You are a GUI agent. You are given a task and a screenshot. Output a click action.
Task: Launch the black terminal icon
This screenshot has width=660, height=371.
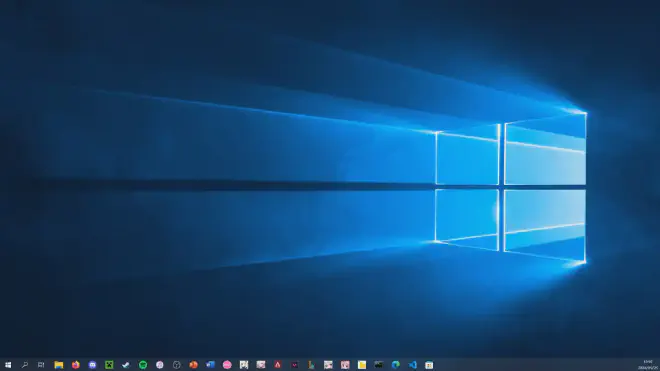pyautogui.click(x=378, y=365)
